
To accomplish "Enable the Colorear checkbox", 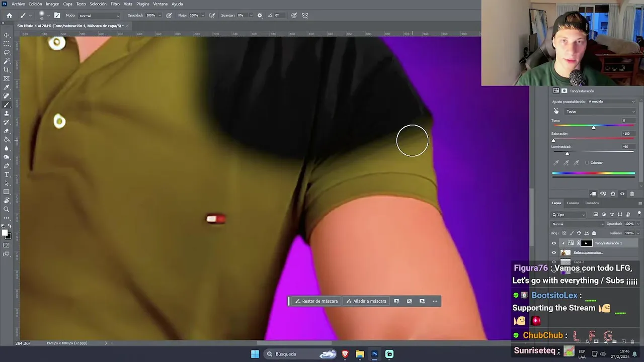I will [x=587, y=163].
